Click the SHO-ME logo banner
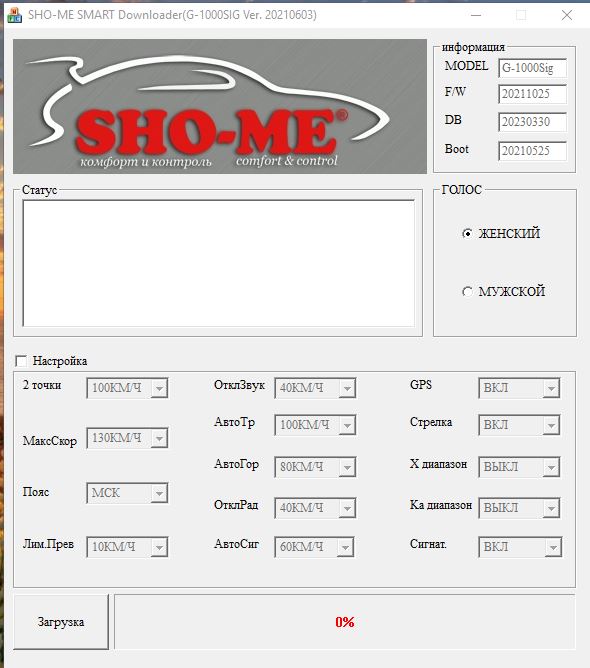The height and width of the screenshot is (668, 590). pyautogui.click(x=220, y=107)
